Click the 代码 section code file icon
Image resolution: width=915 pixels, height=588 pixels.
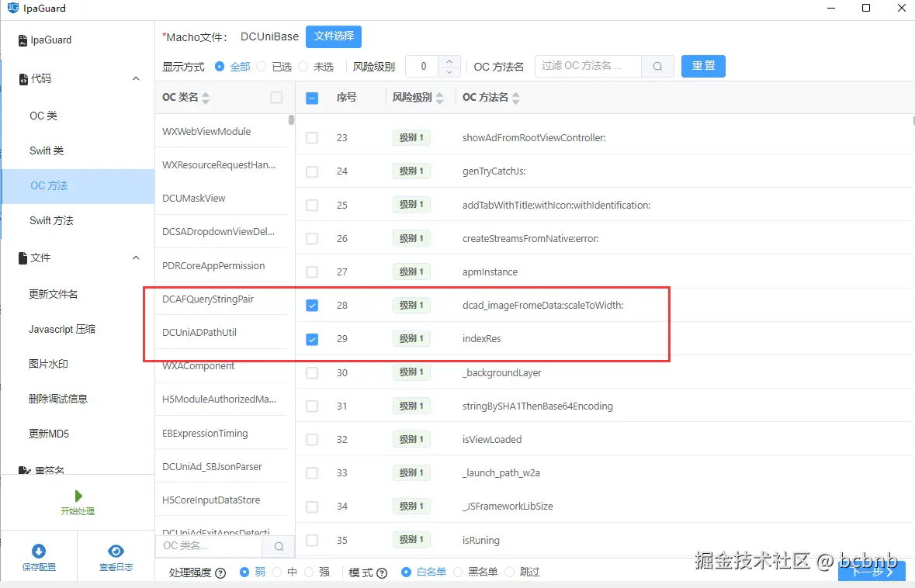click(23, 79)
